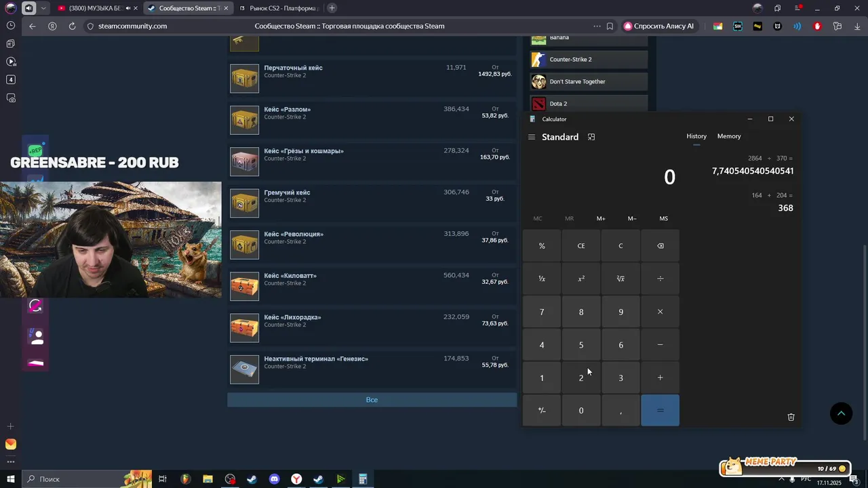The height and width of the screenshot is (488, 868).
Task: Open Неактивный терминал «Генезис» listing link
Action: click(316, 359)
